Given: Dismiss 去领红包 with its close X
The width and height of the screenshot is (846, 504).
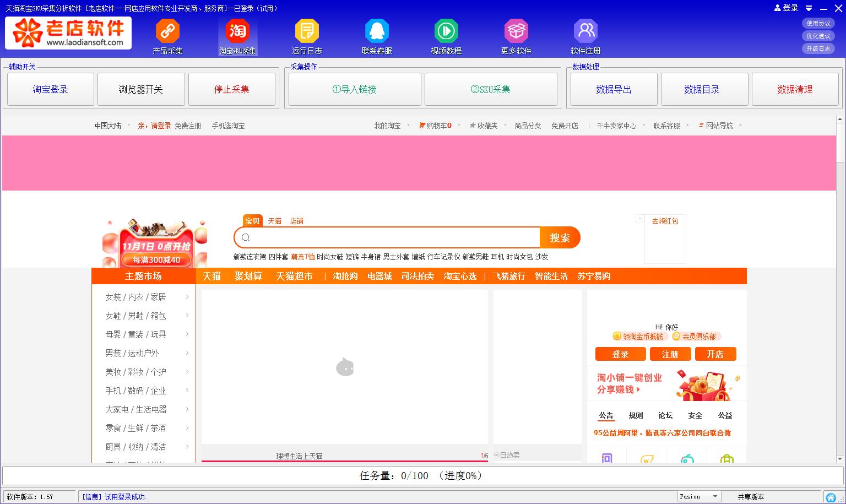Looking at the screenshot, I should [x=639, y=219].
